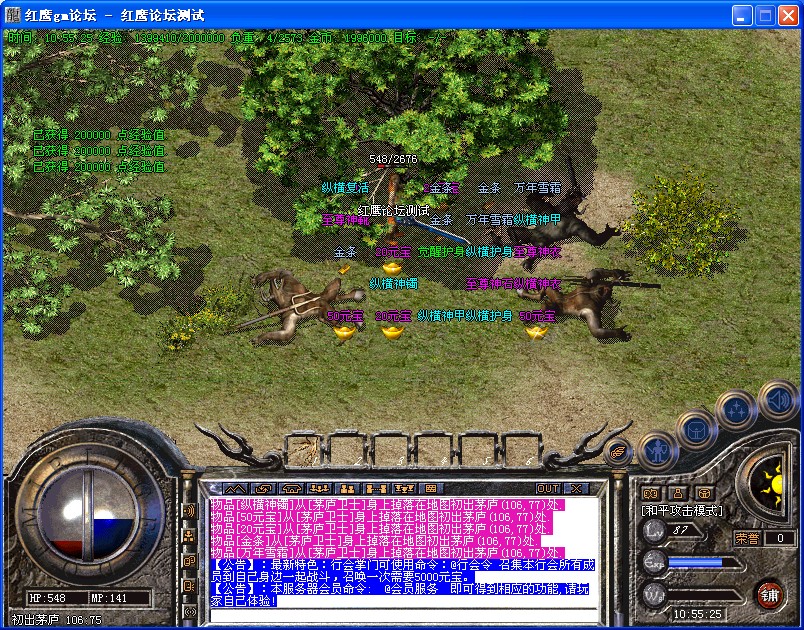Click the mountain-shaped chat toolbar icon
Image resolution: width=804 pixels, height=630 pixels.
[x=235, y=489]
